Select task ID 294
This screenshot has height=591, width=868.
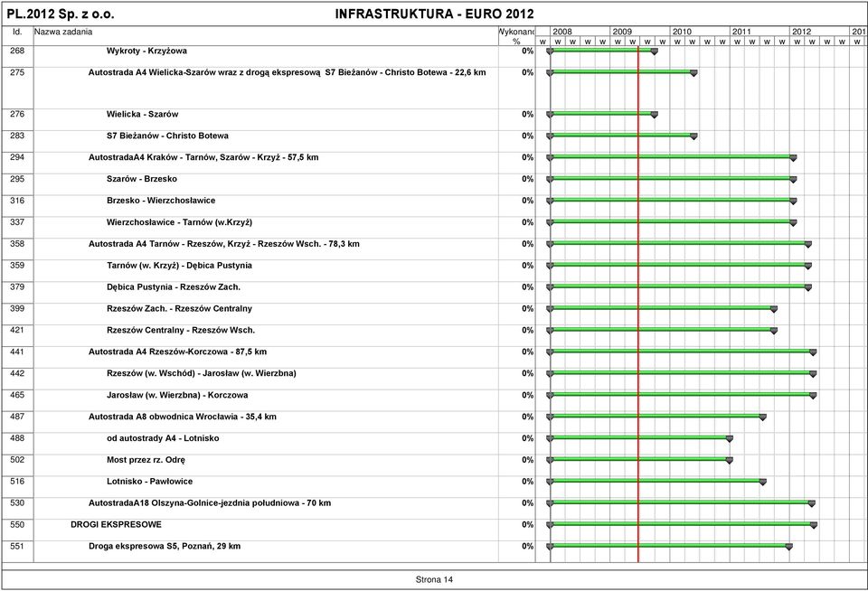tap(17, 158)
